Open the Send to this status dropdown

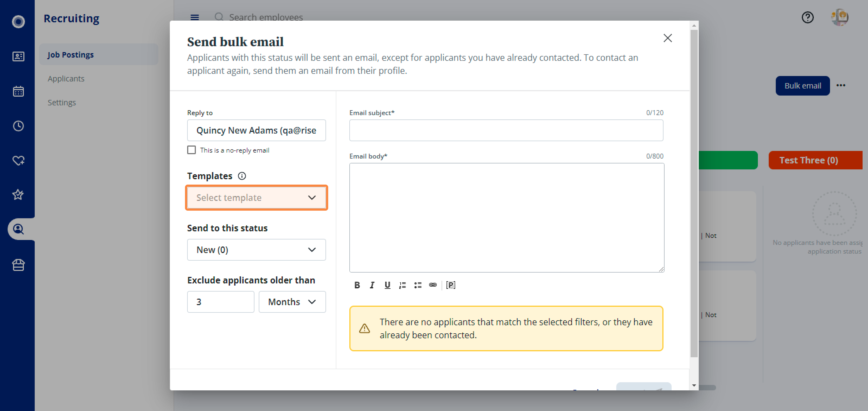tap(256, 249)
